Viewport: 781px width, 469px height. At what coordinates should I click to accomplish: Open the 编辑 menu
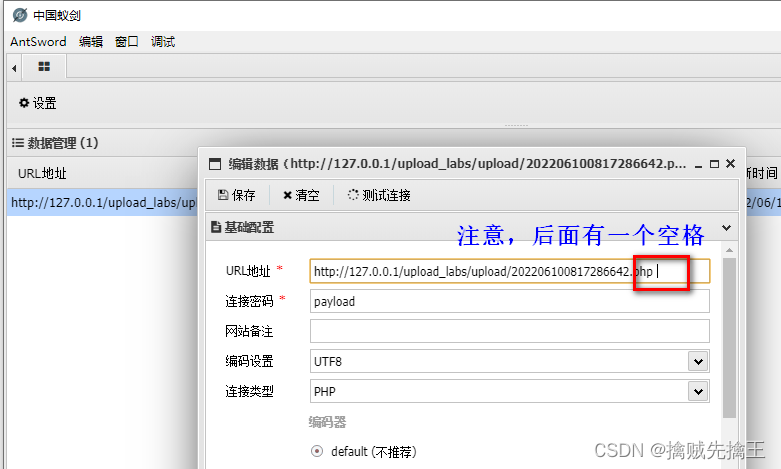[91, 42]
